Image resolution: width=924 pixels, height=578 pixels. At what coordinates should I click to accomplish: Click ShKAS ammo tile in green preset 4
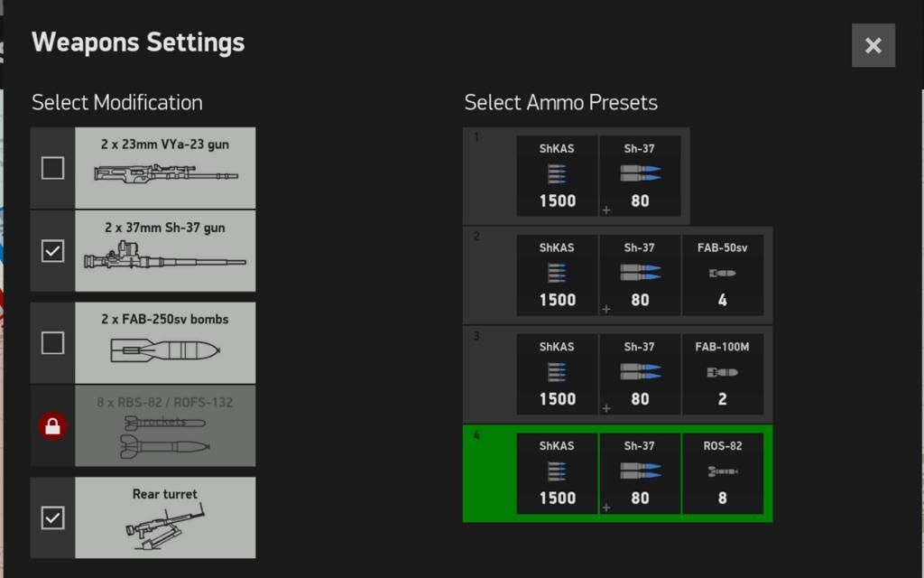tap(557, 473)
